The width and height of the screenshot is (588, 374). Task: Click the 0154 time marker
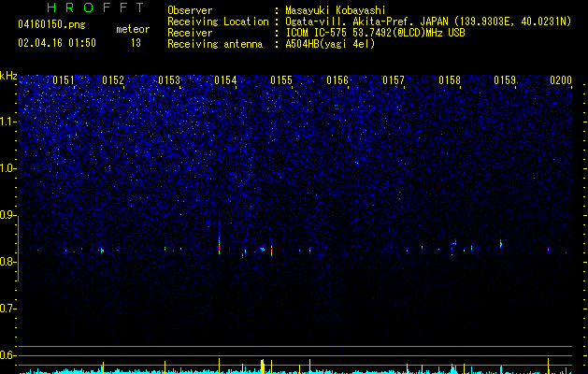[225, 80]
